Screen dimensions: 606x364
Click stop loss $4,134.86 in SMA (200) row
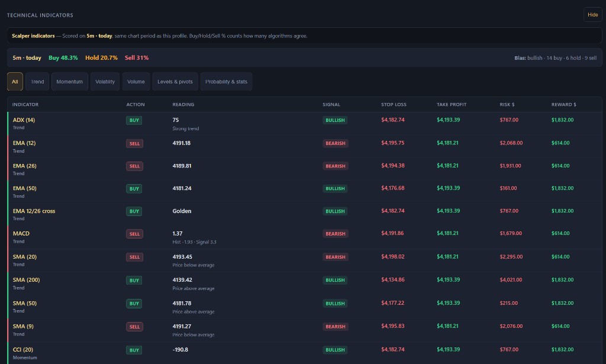tap(393, 280)
